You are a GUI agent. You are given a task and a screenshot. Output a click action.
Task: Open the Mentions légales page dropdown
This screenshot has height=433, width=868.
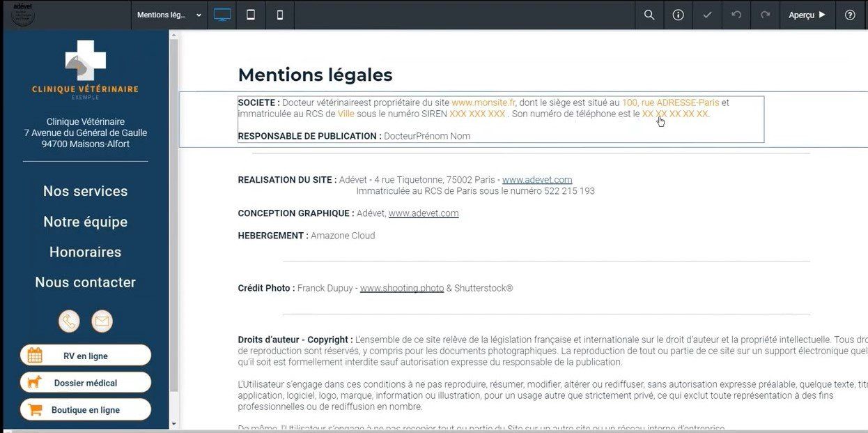coord(169,15)
